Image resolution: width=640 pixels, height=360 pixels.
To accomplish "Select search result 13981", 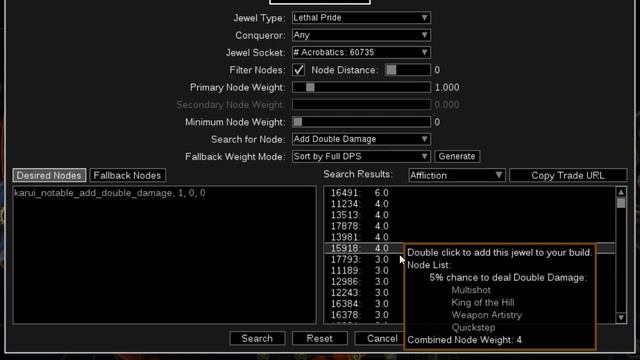I will coord(469,237).
